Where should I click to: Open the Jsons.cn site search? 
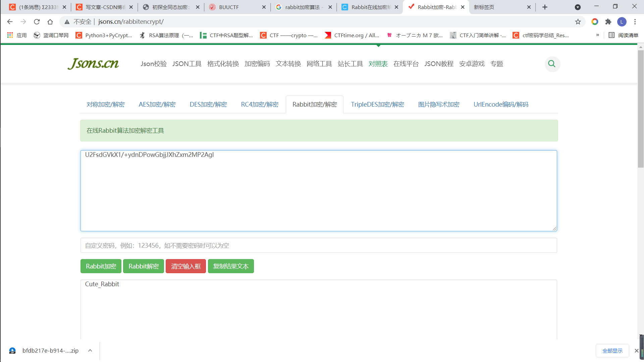click(552, 64)
